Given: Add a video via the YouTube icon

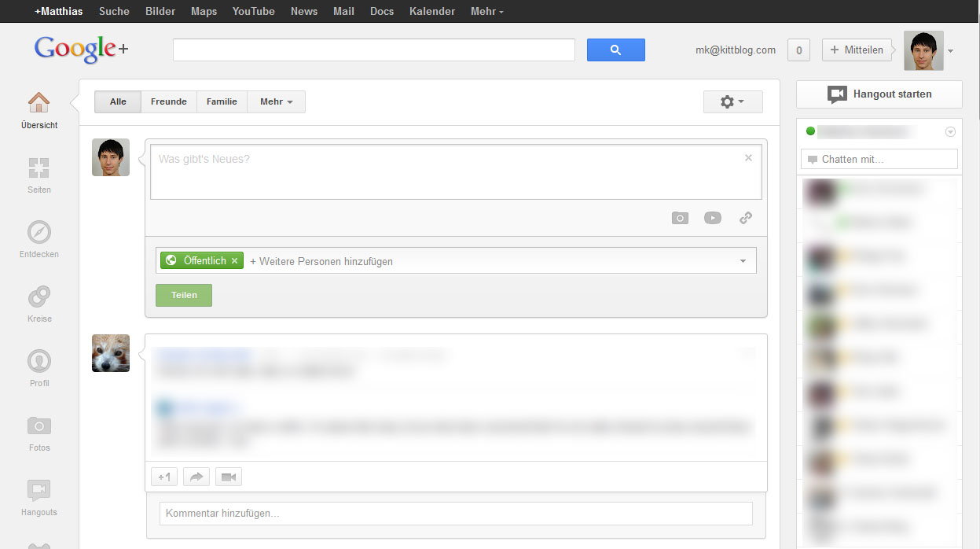Looking at the screenshot, I should [712, 218].
